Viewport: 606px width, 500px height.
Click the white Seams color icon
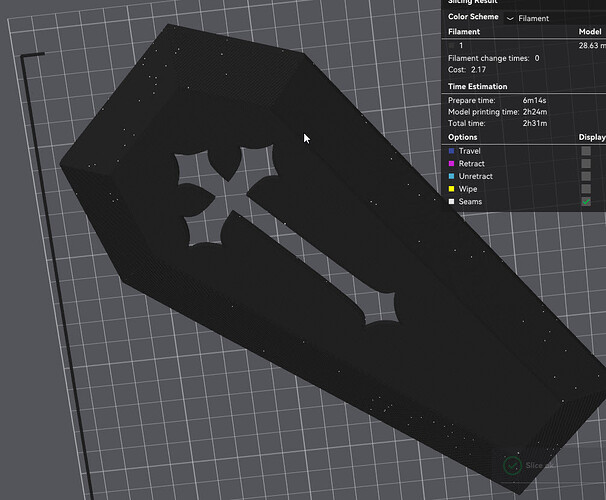click(451, 202)
